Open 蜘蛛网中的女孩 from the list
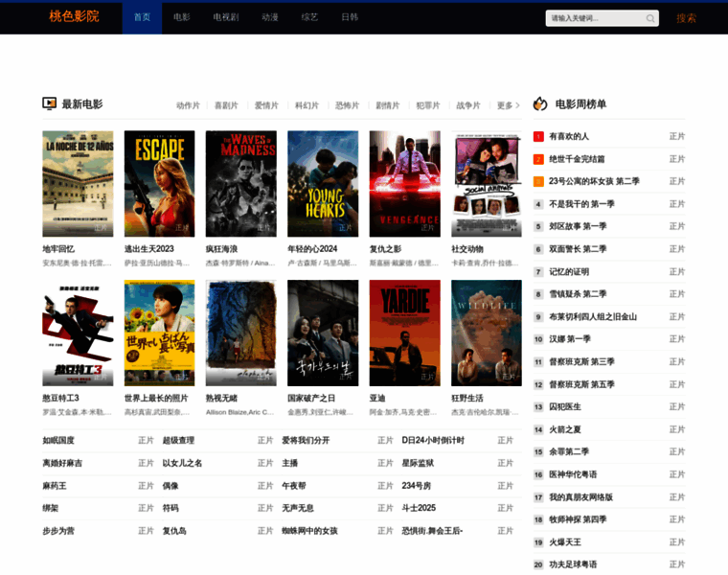Image resolution: width=728 pixels, height=575 pixels. click(309, 531)
